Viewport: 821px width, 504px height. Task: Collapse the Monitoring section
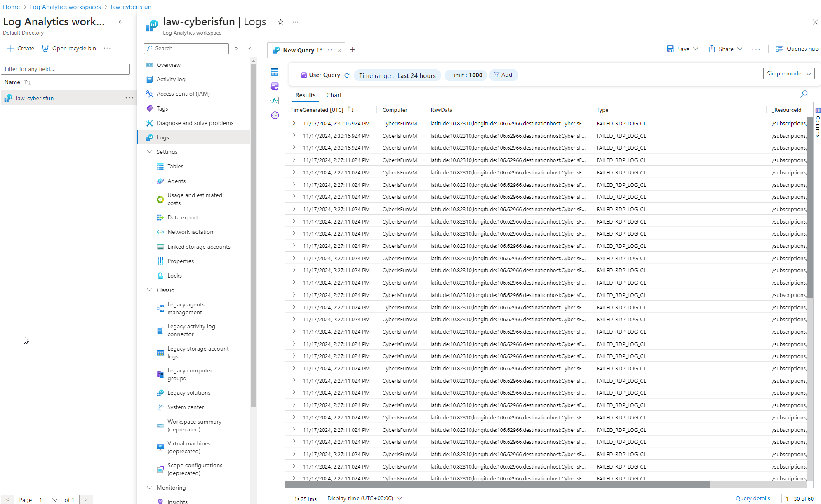(150, 488)
